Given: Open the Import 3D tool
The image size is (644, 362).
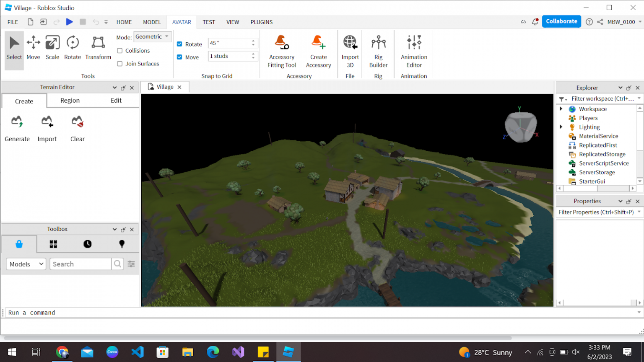Looking at the screenshot, I should pos(350,50).
